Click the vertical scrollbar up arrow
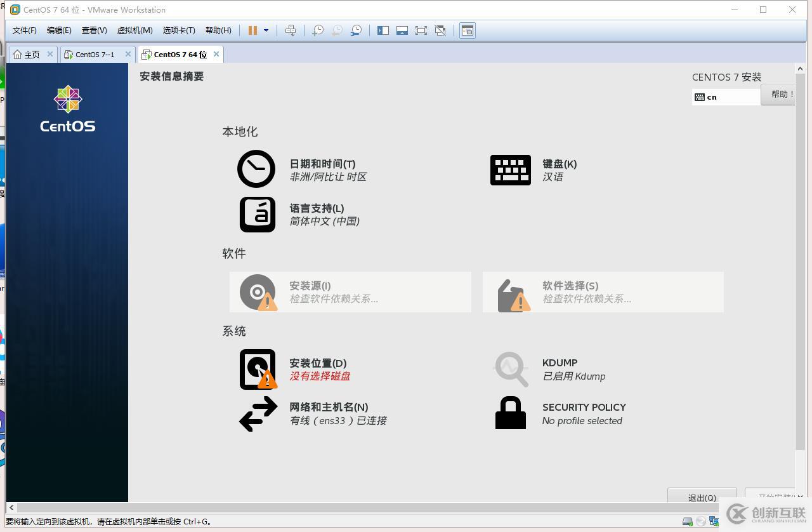 800,69
